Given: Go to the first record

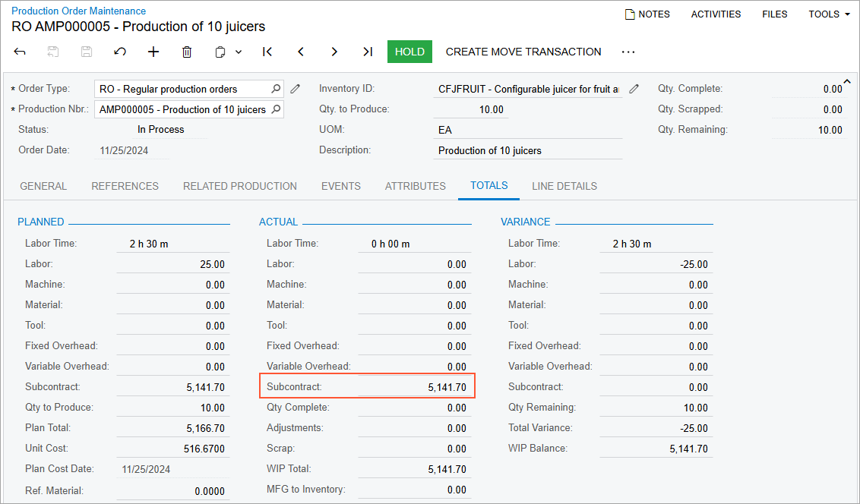Looking at the screenshot, I should pos(267,52).
